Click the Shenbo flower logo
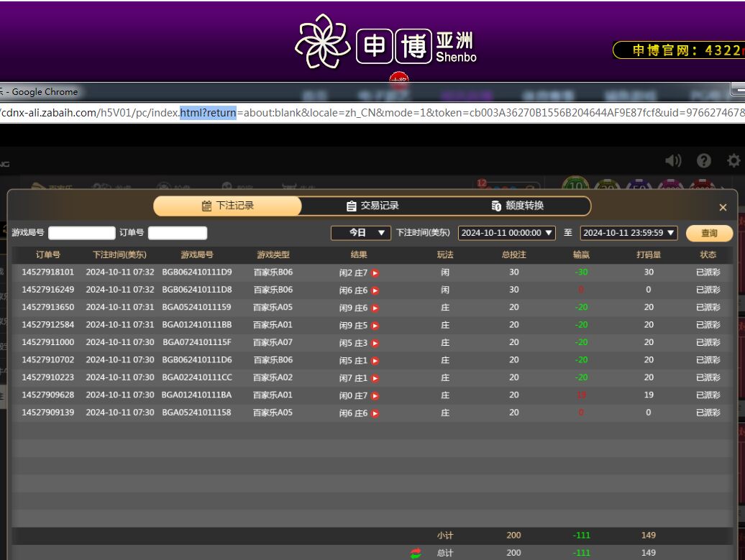745x560 pixels. click(x=322, y=42)
